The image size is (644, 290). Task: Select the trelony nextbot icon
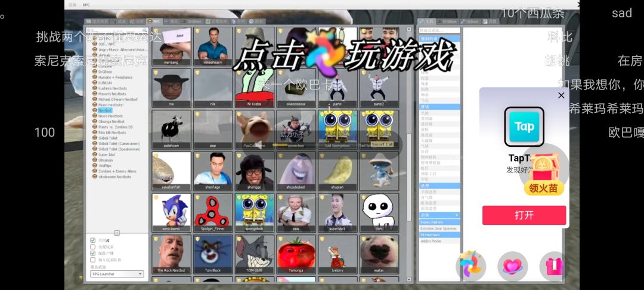point(337,254)
